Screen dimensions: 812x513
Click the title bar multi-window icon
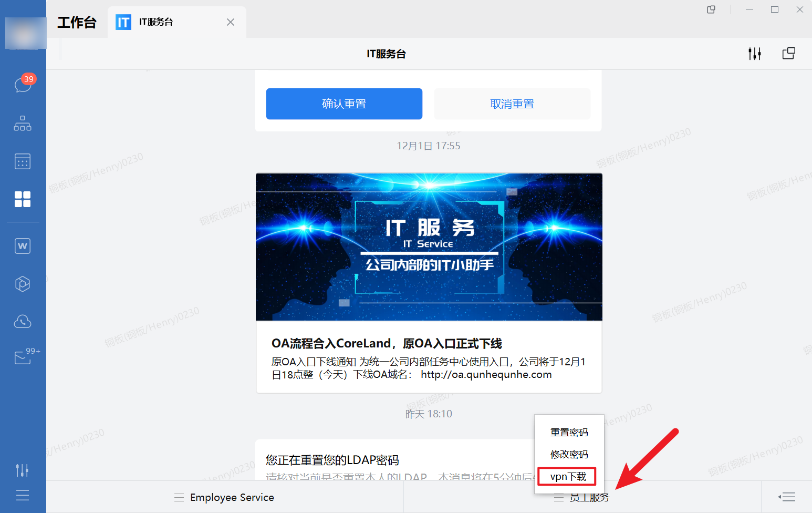point(711,9)
